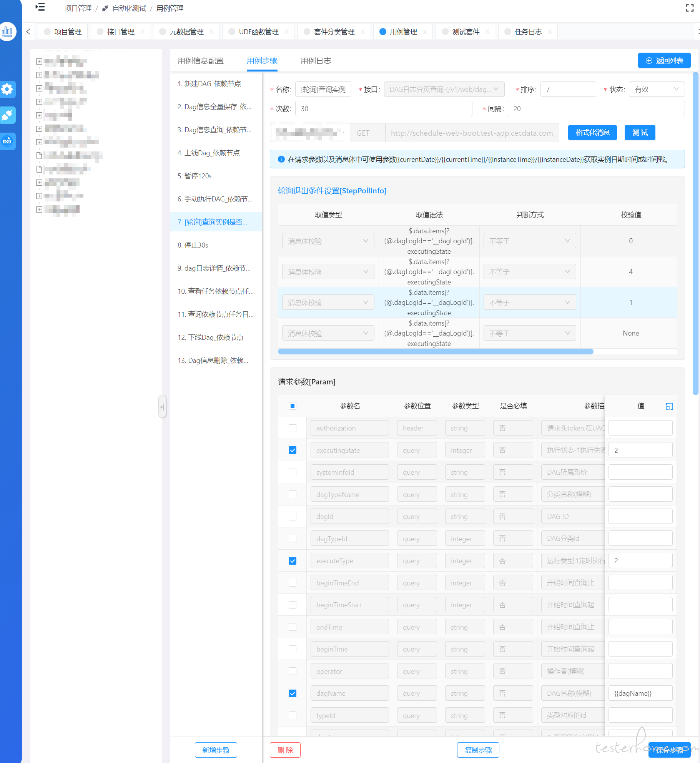Collapse tree panel using splitter handle
The image size is (700, 763).
(162, 407)
